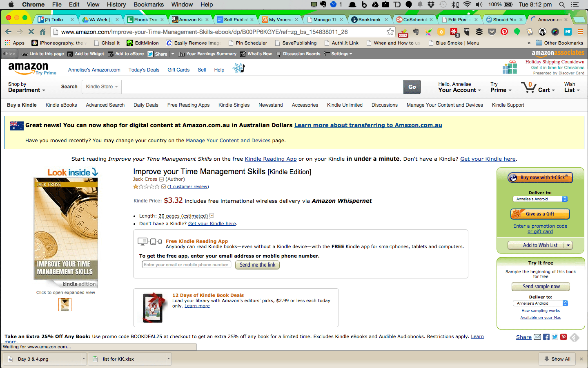Open the History menu

tap(116, 4)
